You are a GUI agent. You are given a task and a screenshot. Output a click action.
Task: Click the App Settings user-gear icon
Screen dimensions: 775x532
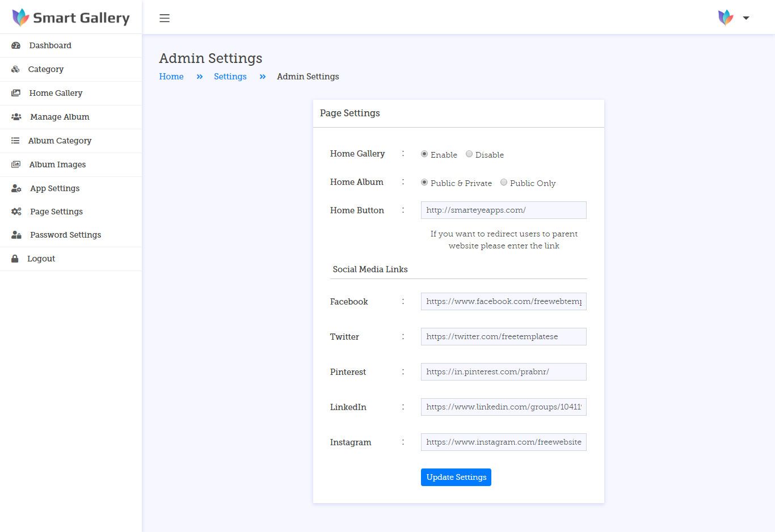(x=16, y=188)
